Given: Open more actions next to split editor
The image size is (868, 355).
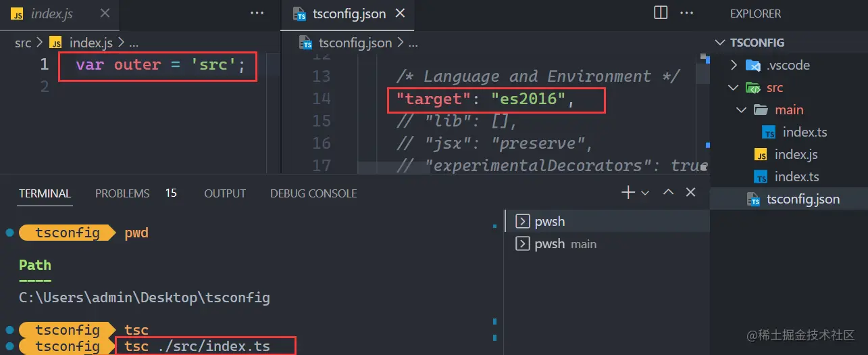Looking at the screenshot, I should click(x=686, y=13).
